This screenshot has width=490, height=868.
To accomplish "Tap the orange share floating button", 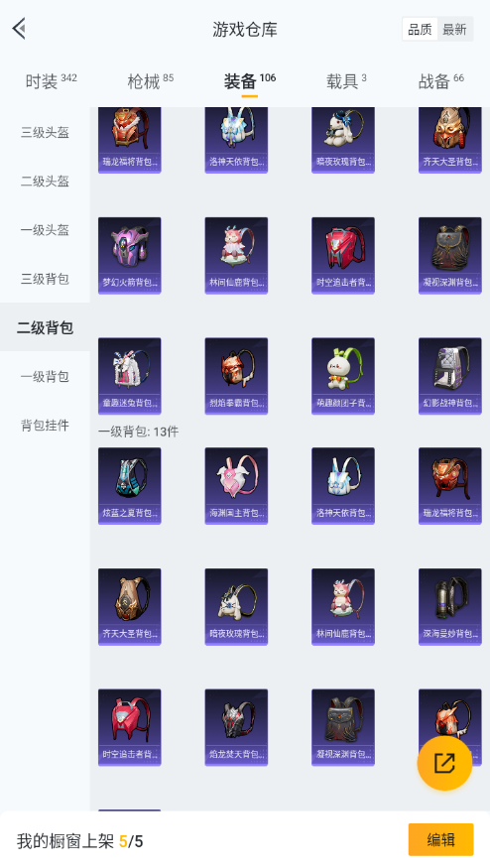I will click(x=444, y=763).
